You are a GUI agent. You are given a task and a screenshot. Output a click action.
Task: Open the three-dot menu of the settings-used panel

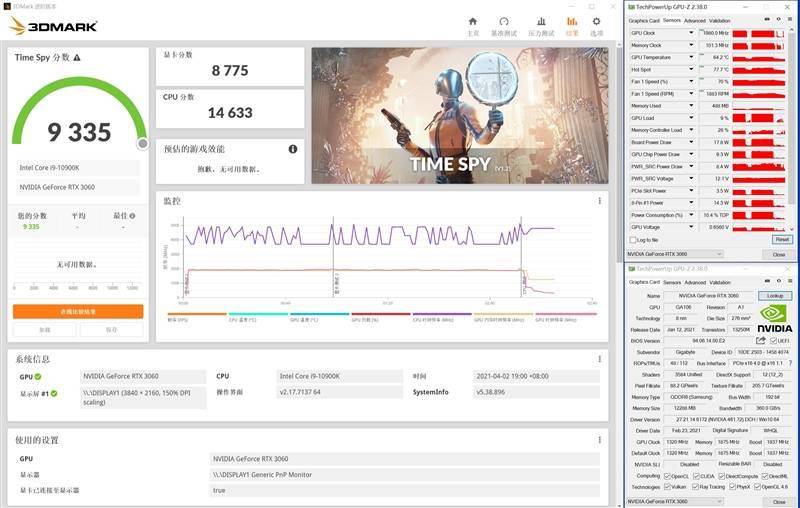599,440
